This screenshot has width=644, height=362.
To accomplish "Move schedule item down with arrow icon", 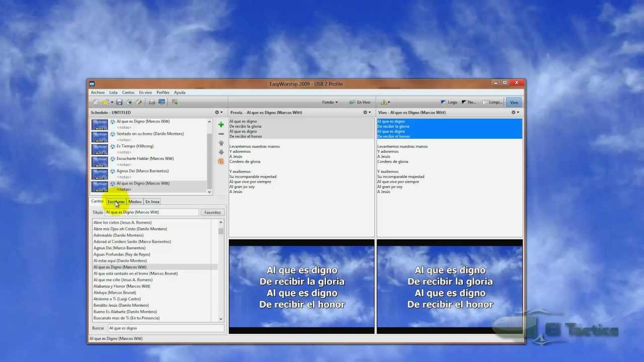I will [221, 152].
